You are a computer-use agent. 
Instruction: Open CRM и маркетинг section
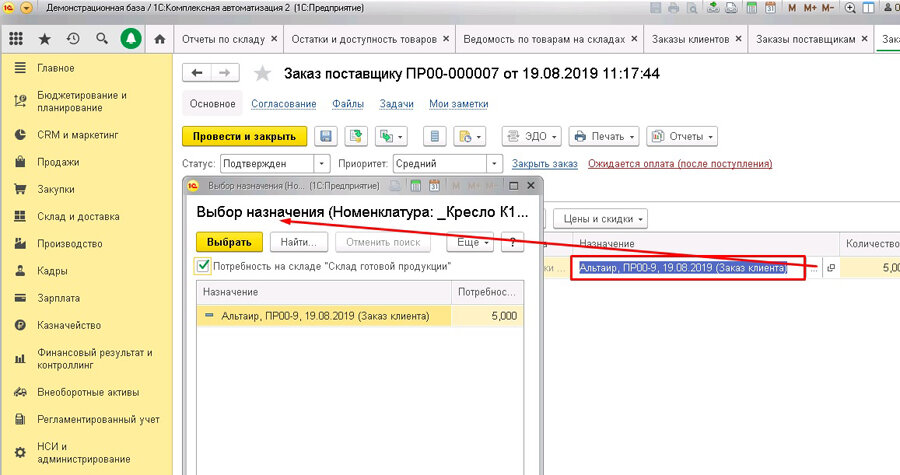click(x=77, y=135)
